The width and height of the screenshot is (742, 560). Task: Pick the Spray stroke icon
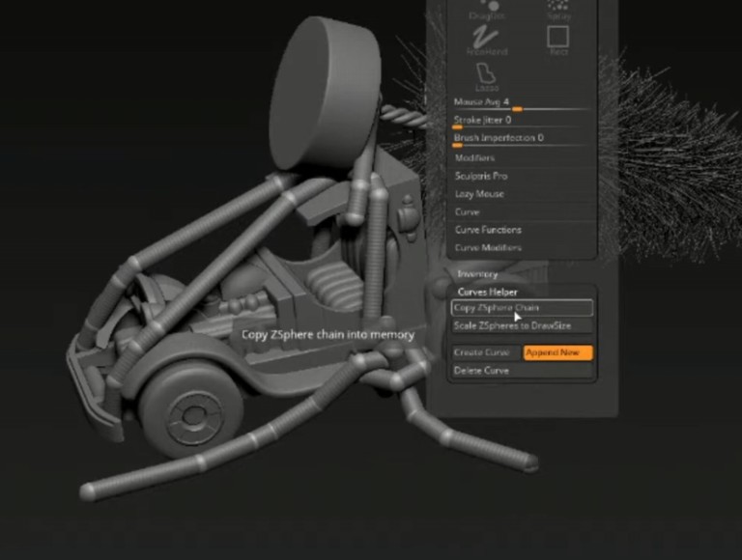pyautogui.click(x=558, y=9)
